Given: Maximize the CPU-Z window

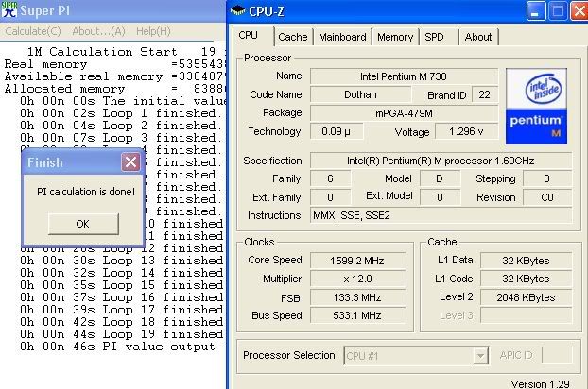Looking at the screenshot, I should coord(558,10).
